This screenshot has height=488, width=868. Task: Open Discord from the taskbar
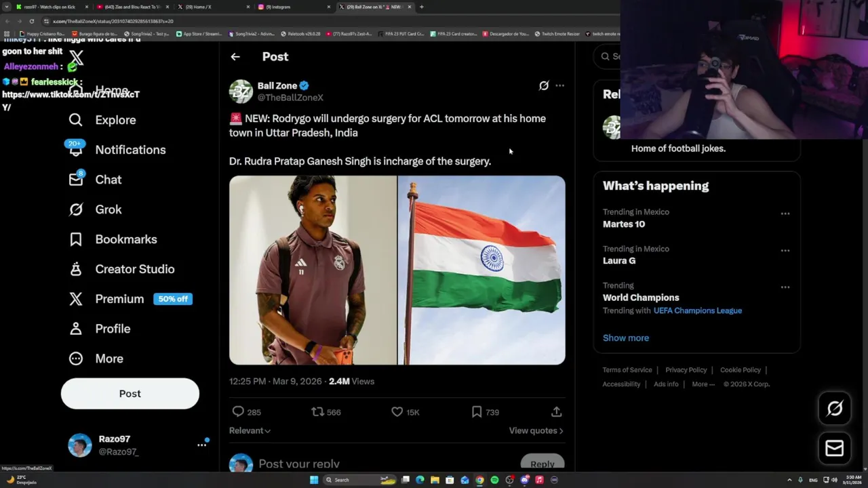pyautogui.click(x=524, y=480)
